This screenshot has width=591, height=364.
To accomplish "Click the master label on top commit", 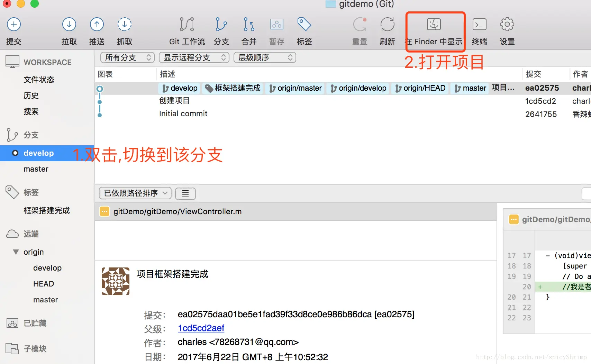I will tap(470, 88).
